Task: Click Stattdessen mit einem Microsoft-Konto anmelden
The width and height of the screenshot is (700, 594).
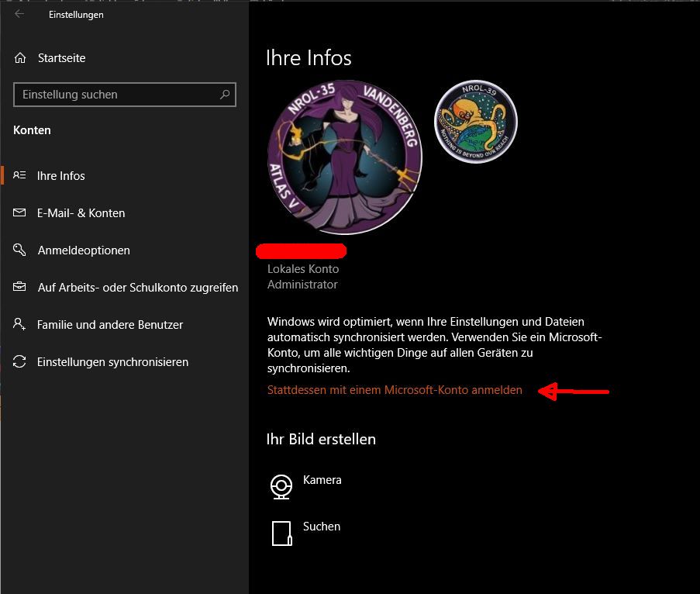Action: pyautogui.click(x=395, y=390)
